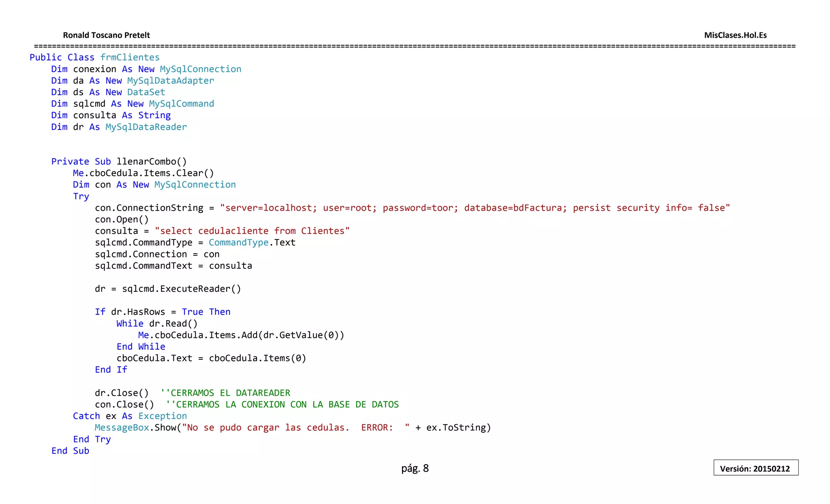
Task: Click the author name Ronald Toscano Pretelt
Action: tap(106, 35)
